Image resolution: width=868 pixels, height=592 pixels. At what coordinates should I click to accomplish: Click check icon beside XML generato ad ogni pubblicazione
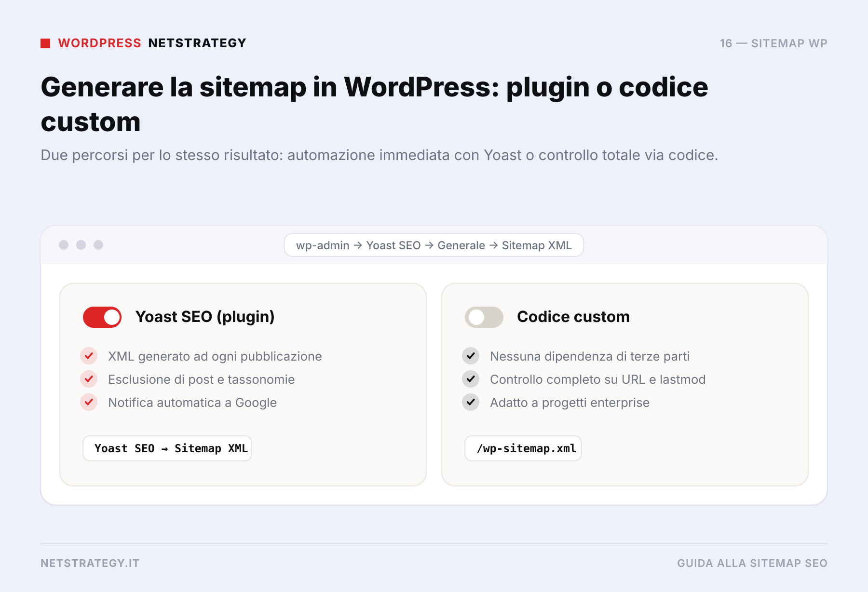click(89, 356)
